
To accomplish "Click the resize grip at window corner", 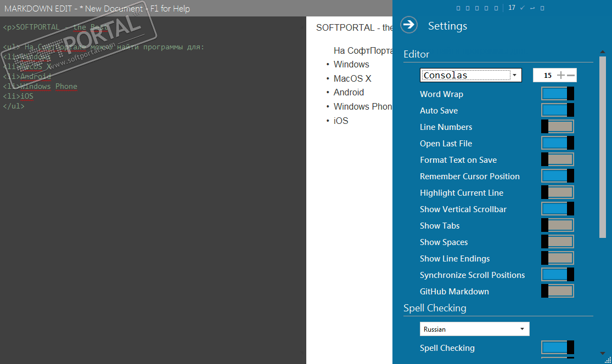I will point(608,360).
